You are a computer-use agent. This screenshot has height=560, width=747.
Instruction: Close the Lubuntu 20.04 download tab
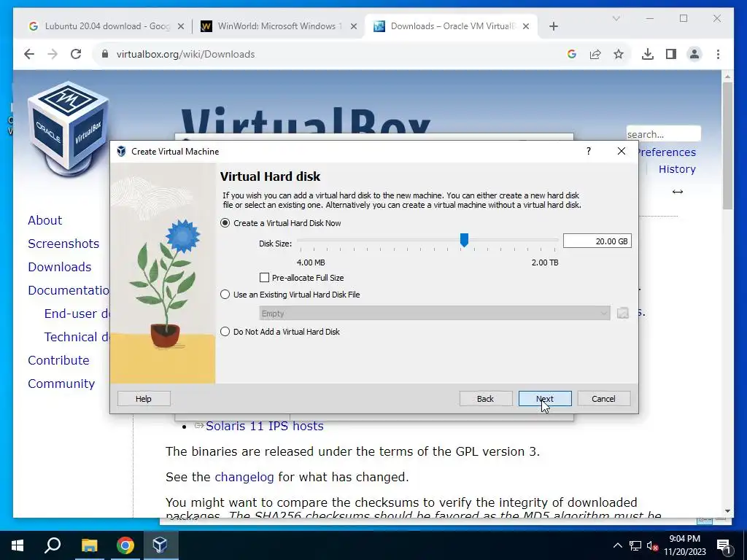(181, 26)
